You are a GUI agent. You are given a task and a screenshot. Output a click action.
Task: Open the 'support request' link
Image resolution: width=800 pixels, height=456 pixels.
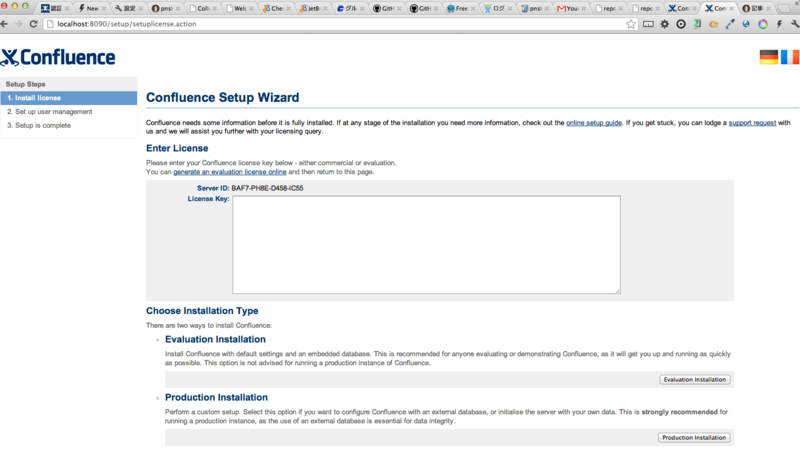tap(752, 123)
